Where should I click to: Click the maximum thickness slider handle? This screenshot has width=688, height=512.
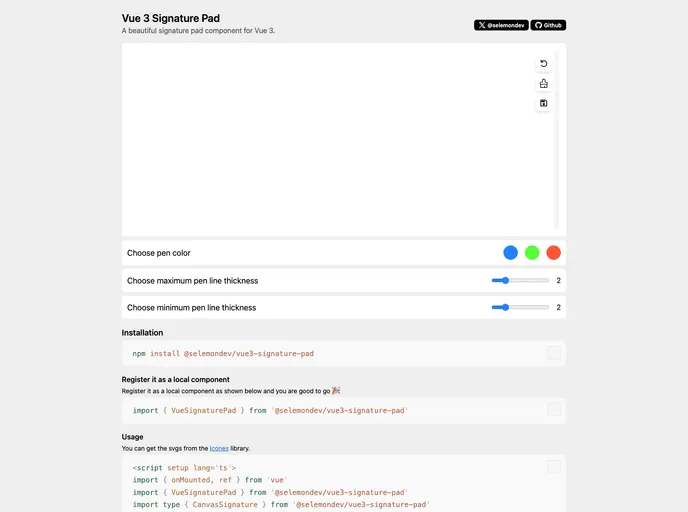pos(505,280)
